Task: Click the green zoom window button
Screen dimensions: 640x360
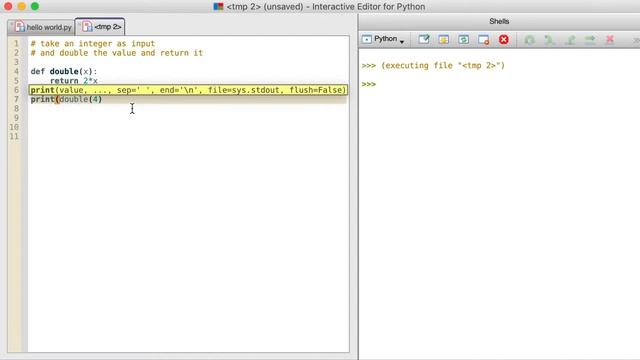Action: tap(35, 6)
